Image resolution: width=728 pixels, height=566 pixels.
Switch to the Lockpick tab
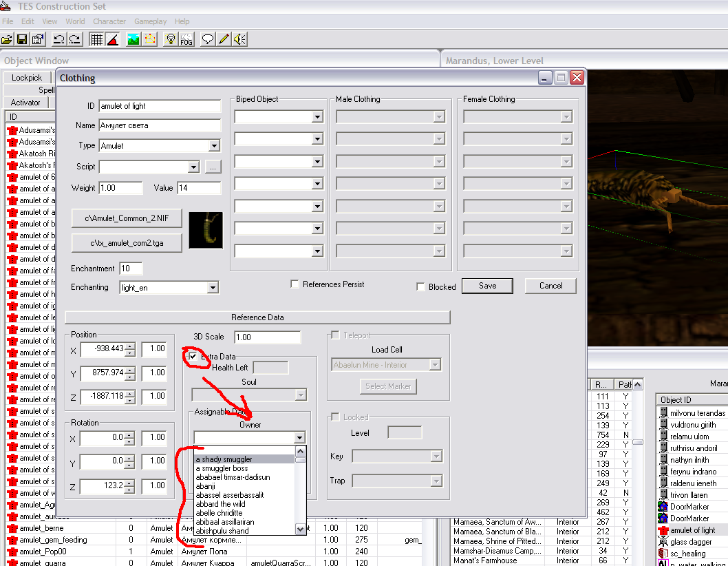pos(27,78)
